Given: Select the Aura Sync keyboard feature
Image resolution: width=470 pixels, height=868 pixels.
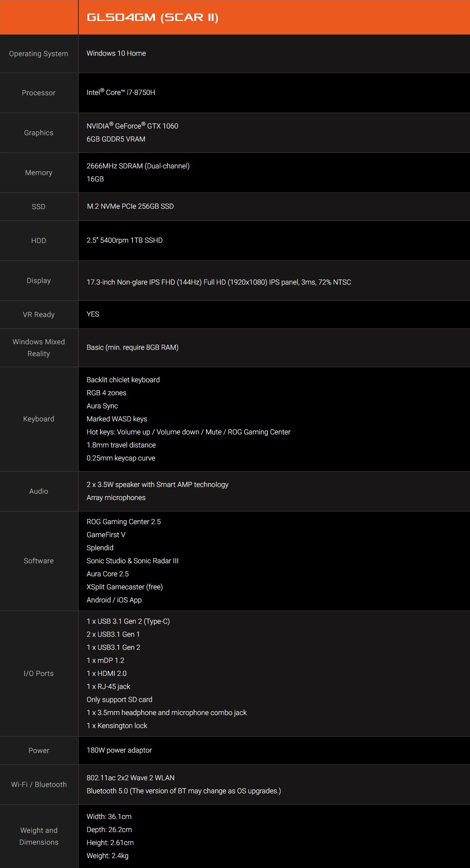Looking at the screenshot, I should pos(102,406).
